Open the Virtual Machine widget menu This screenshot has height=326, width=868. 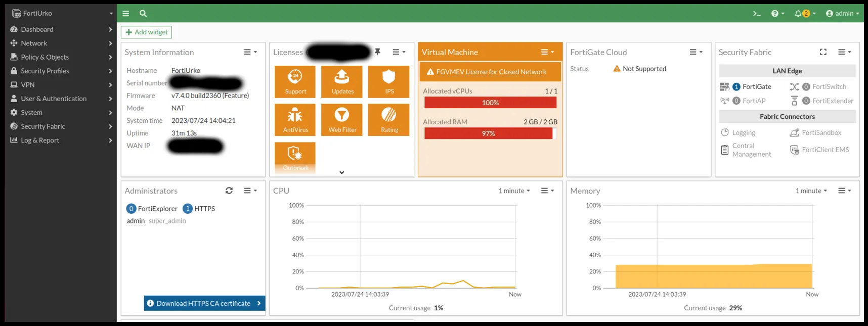click(547, 52)
